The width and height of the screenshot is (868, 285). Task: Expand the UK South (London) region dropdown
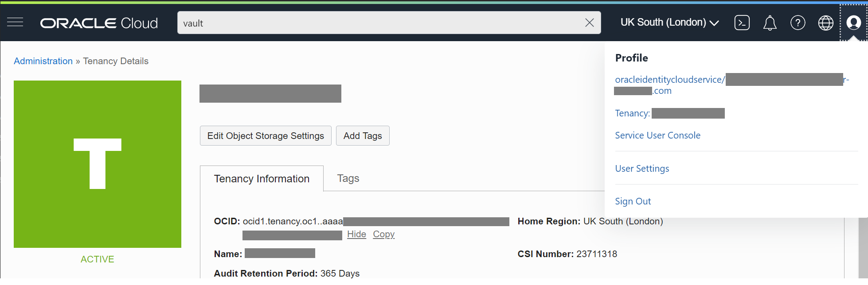click(669, 23)
